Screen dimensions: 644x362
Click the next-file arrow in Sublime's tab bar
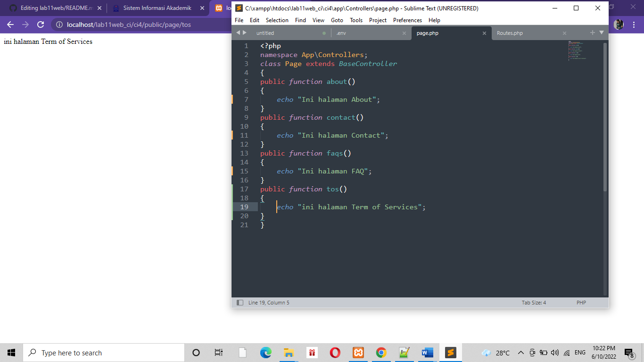tap(244, 33)
